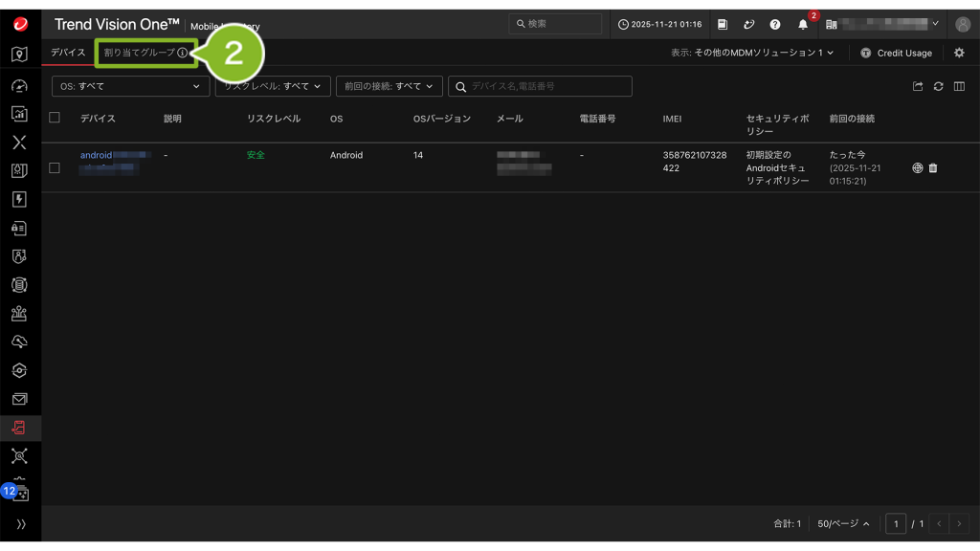Expand the 前回の接続 filter dropdown

point(389,86)
